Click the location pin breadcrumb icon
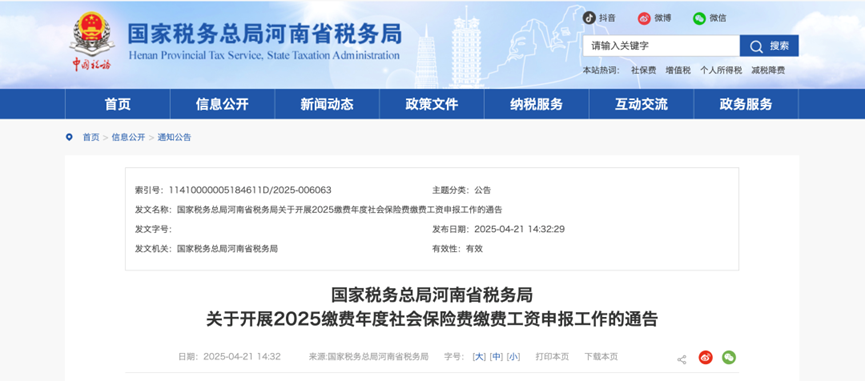This screenshot has height=381, width=865. pyautogui.click(x=69, y=137)
